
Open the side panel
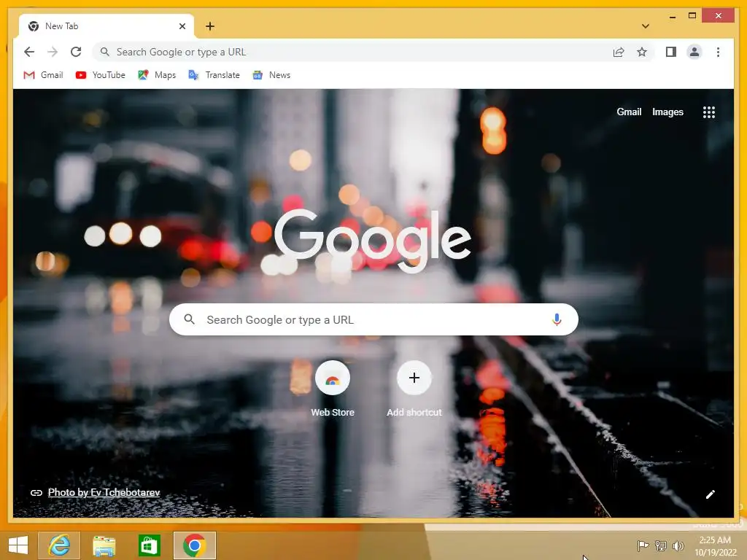click(671, 52)
